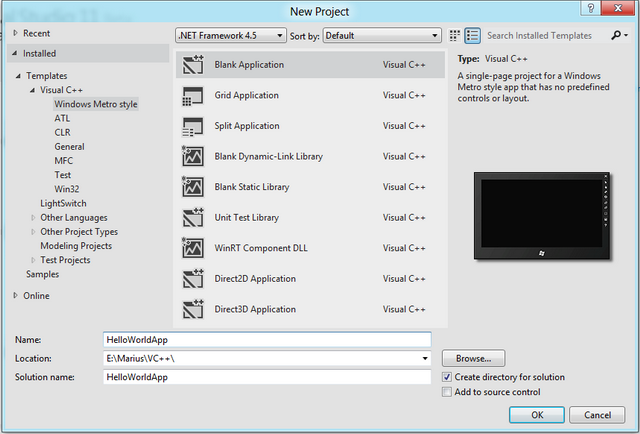640x434 pixels.
Task: Select the CLR category
Action: tap(62, 133)
